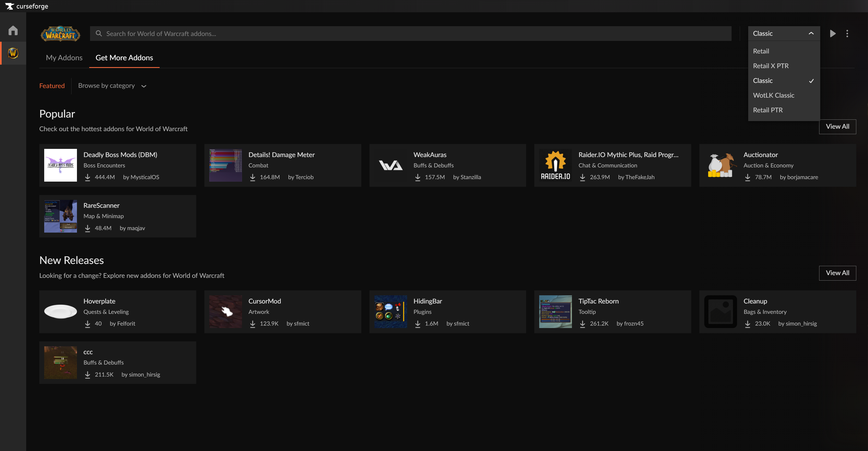Open the WeakAuras addon thumbnail
The height and width of the screenshot is (451, 868).
[x=390, y=165]
